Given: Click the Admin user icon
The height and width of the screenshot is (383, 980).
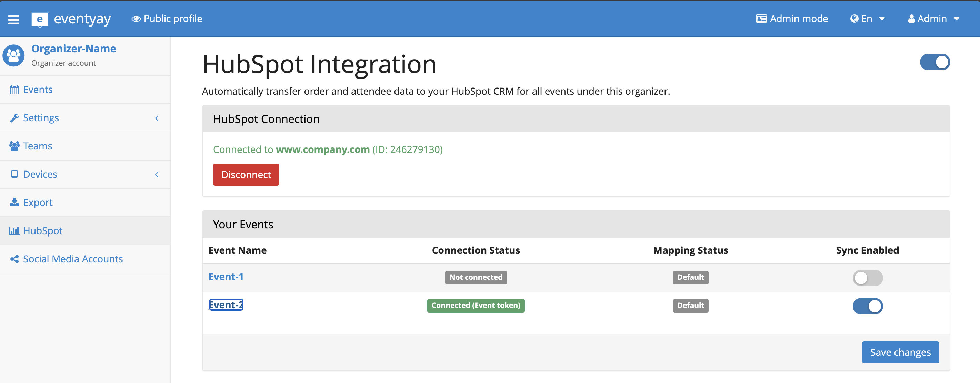Looking at the screenshot, I should click(911, 19).
